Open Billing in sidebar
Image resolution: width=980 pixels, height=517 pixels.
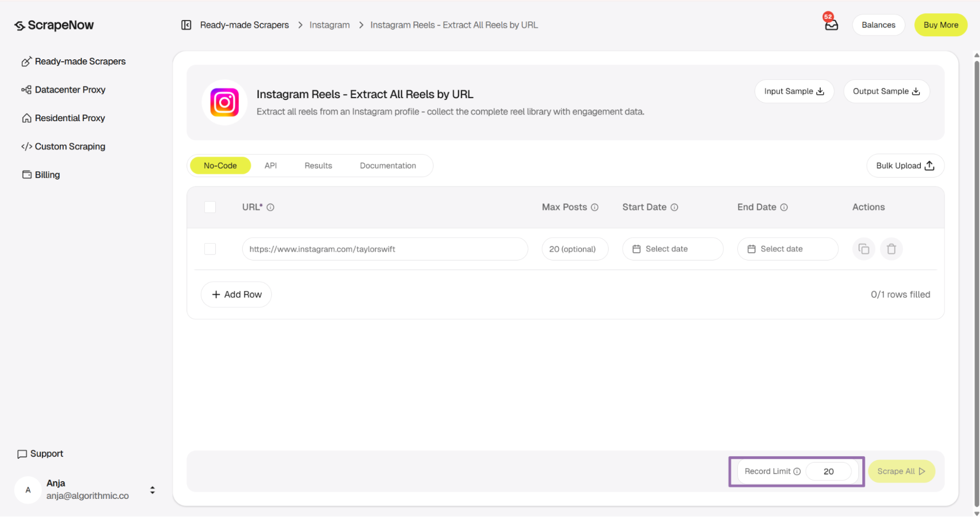point(41,175)
